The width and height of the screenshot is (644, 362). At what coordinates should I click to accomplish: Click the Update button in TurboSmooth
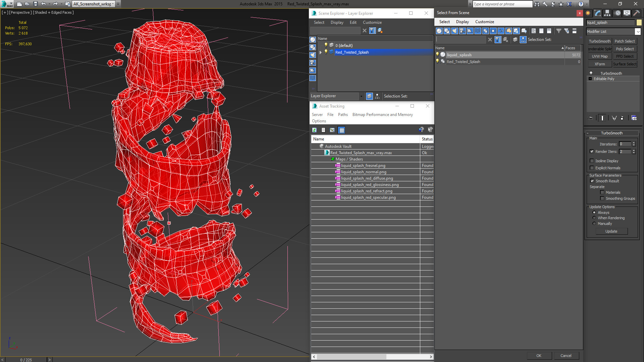[611, 231]
